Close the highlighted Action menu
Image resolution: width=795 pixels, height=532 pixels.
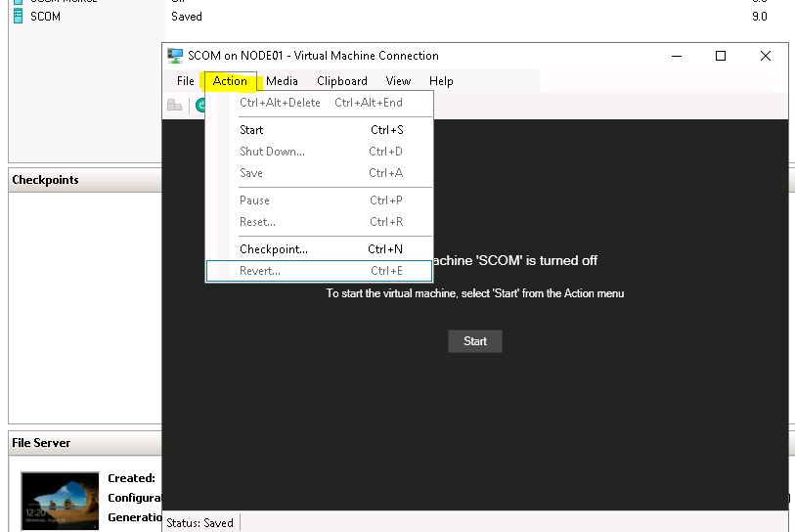(x=230, y=81)
